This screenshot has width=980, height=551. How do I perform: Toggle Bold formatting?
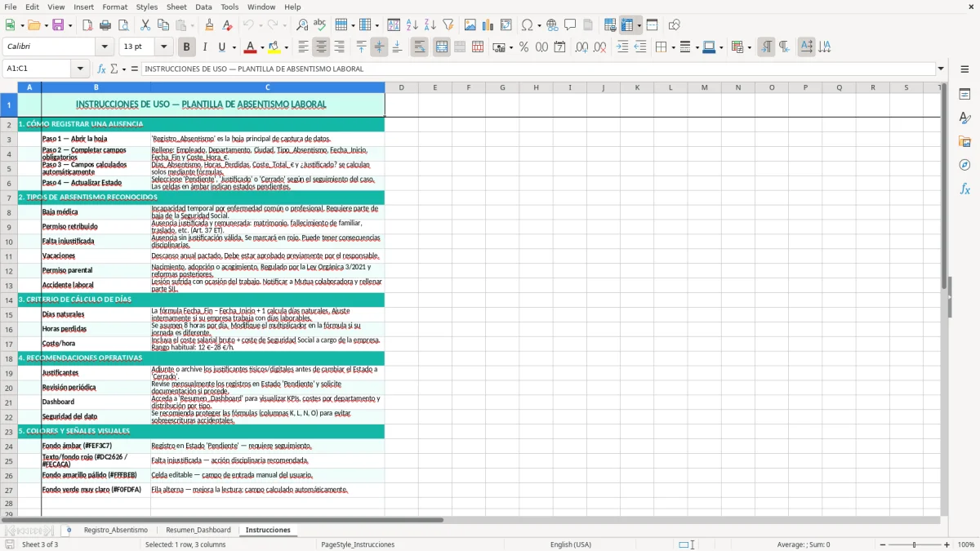pos(186,47)
